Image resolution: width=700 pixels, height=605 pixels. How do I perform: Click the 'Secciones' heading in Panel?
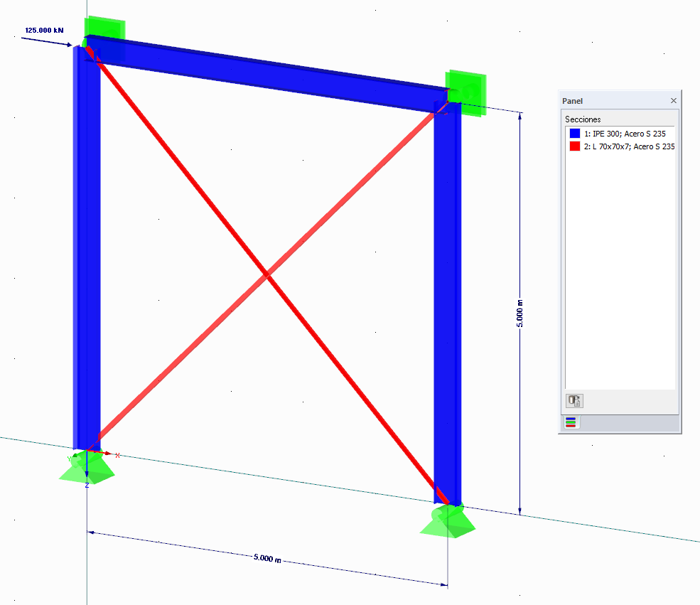coord(583,119)
